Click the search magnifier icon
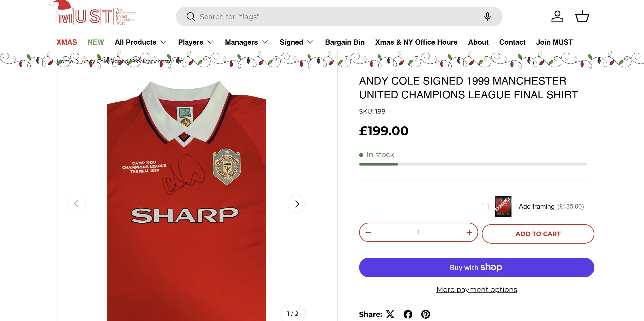 191,17
